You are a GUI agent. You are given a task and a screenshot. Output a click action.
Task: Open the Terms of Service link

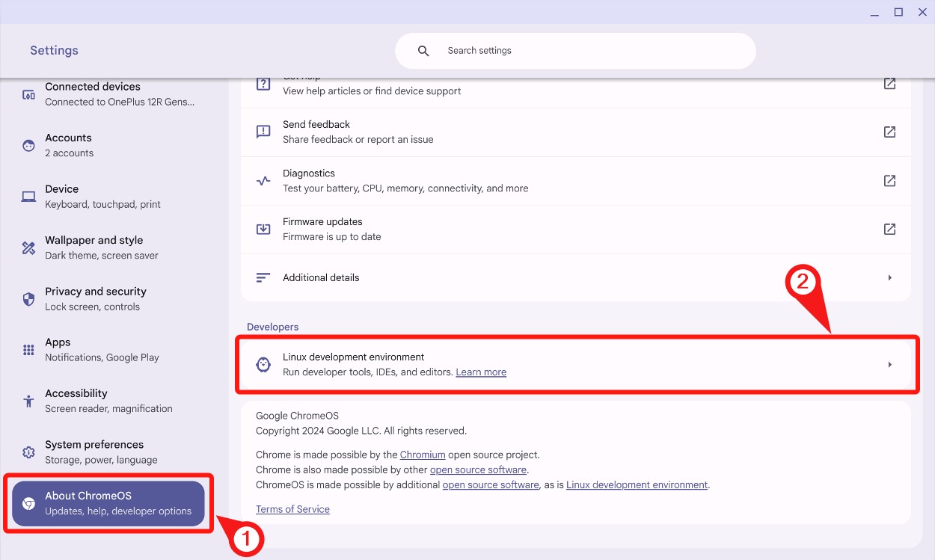pyautogui.click(x=292, y=509)
